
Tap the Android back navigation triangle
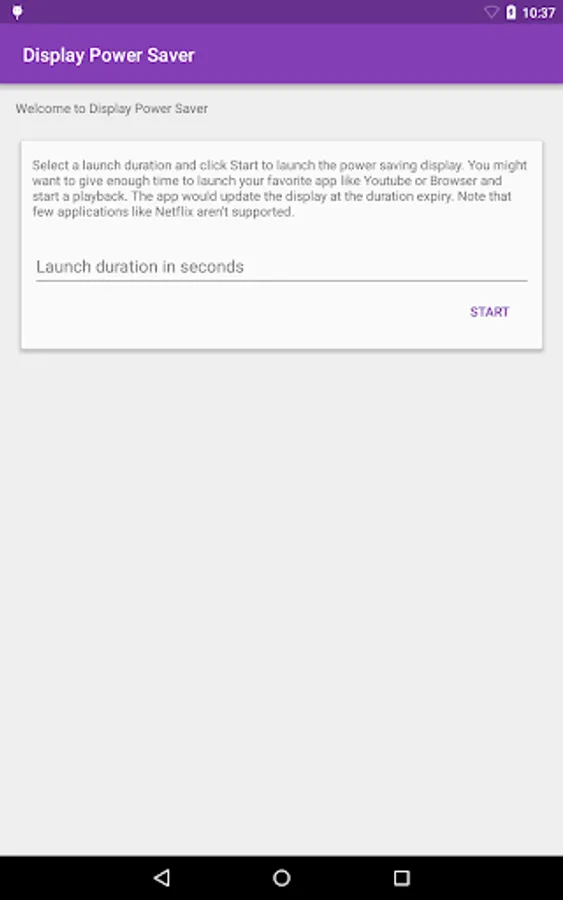click(x=162, y=877)
